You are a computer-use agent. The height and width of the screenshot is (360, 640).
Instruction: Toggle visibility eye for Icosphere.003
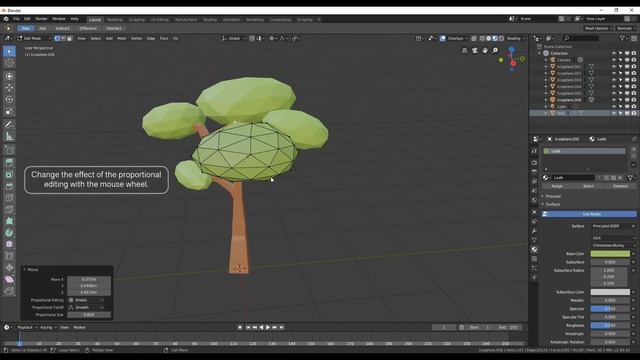tap(613, 80)
